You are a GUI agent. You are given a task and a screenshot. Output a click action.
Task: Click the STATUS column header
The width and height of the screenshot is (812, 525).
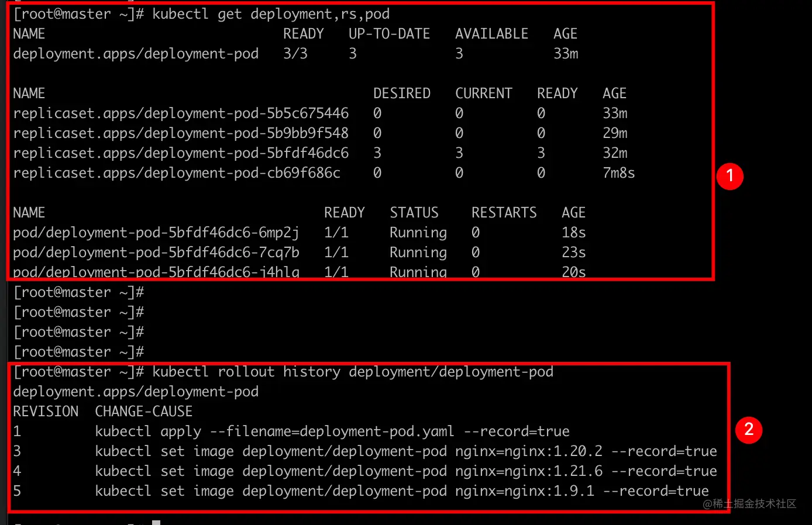[414, 213]
